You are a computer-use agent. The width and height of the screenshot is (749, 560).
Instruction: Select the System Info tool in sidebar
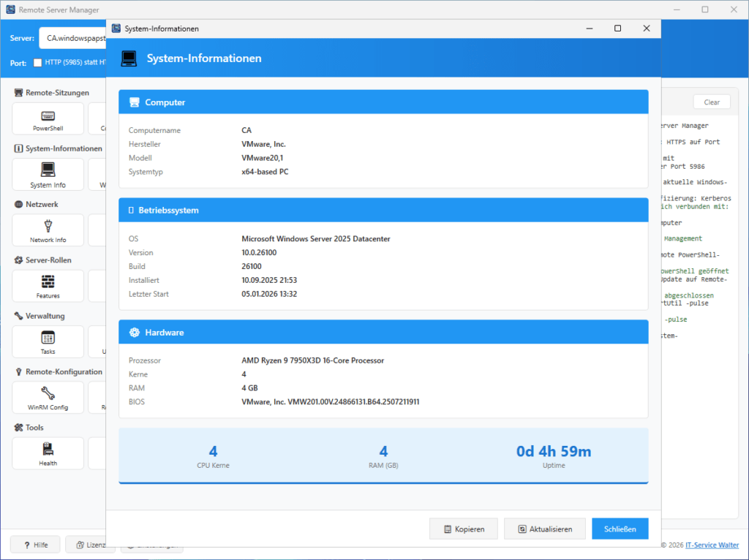point(47,174)
